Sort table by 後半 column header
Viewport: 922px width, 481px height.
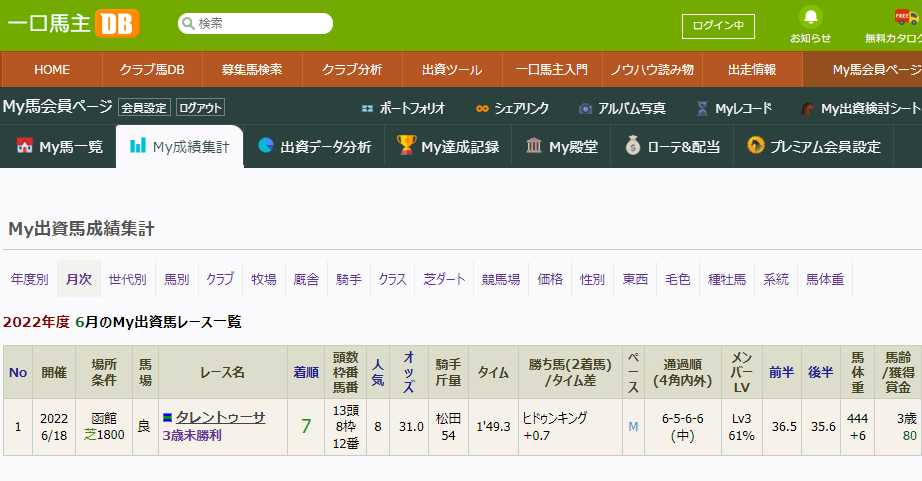point(820,372)
